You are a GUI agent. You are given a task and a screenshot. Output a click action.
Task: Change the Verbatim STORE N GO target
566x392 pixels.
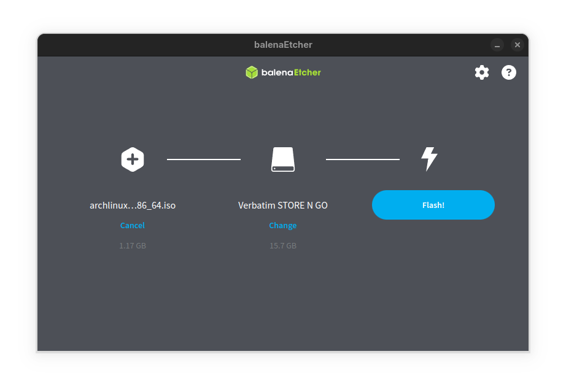point(283,225)
